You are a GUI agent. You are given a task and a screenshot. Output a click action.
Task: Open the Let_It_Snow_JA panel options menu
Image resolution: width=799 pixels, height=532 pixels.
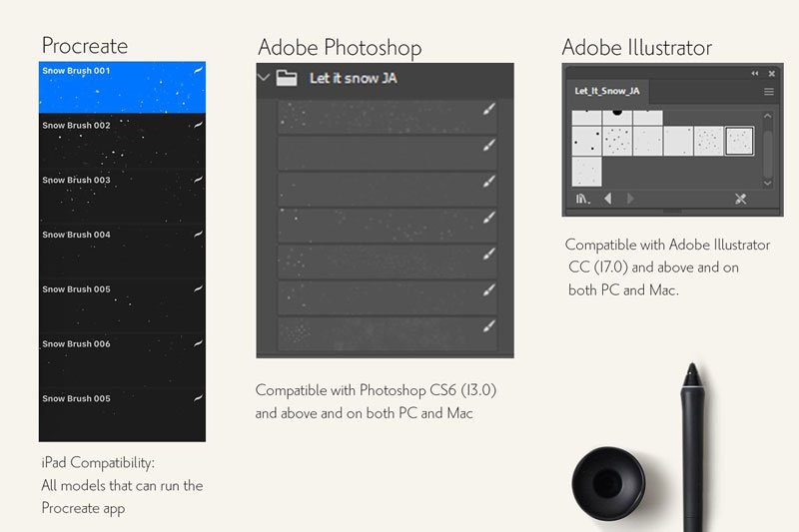[768, 92]
